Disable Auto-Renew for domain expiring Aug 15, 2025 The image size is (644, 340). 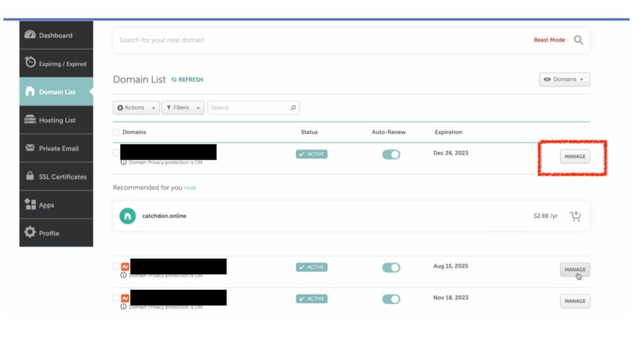pyautogui.click(x=391, y=268)
